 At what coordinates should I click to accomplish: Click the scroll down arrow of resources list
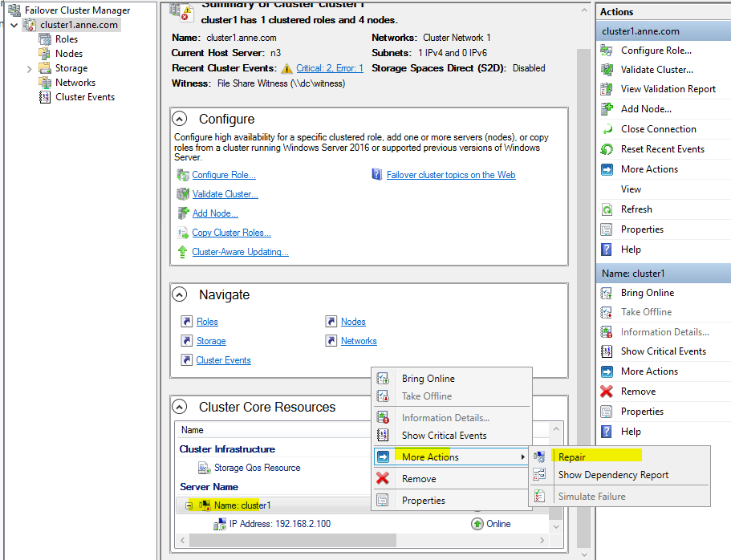pyautogui.click(x=556, y=526)
